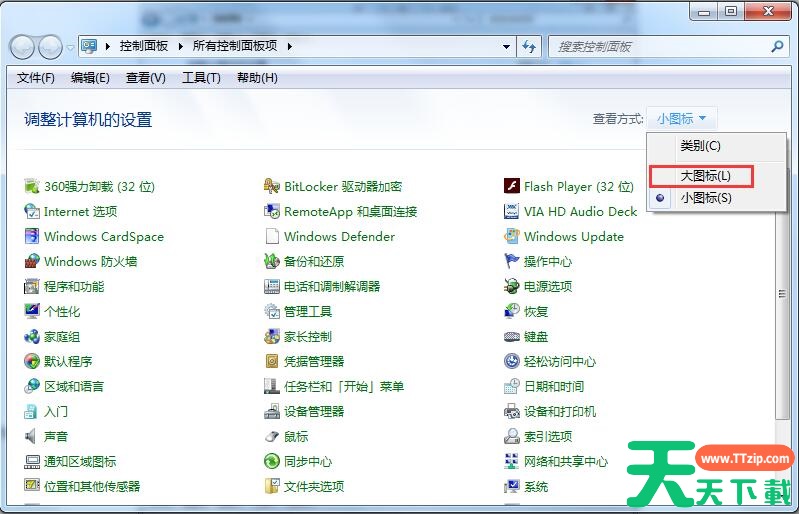Image resolution: width=799 pixels, height=514 pixels.
Task: Open the 位置和其他传感器 link
Action: coord(92,486)
